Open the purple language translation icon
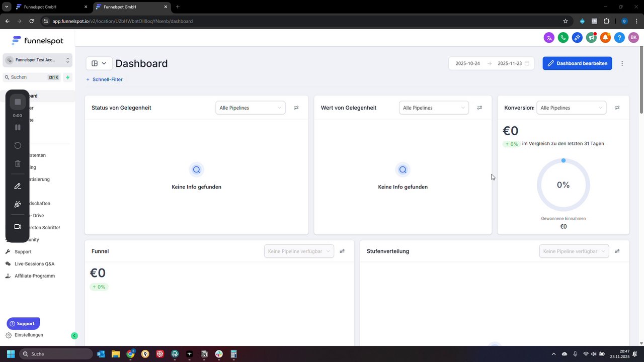Screen dimensions: 644x362 tap(549, 38)
